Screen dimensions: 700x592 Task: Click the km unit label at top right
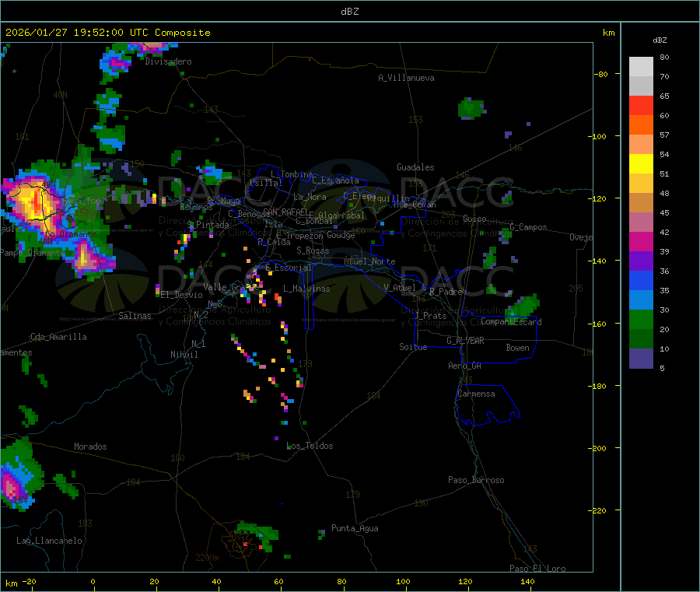[608, 33]
